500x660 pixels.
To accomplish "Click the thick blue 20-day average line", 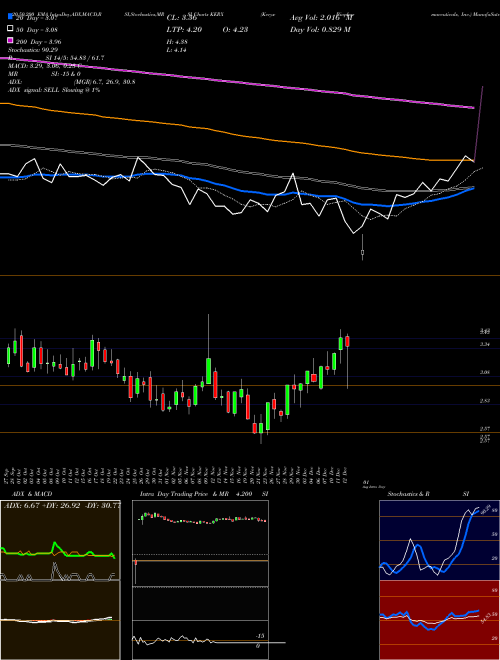I will (236, 190).
